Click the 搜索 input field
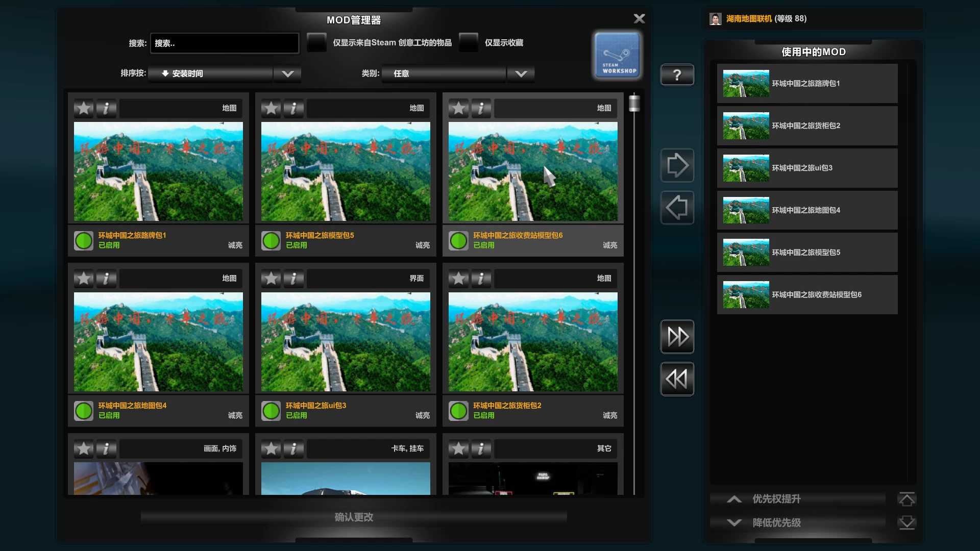The height and width of the screenshot is (551, 980). (x=225, y=43)
